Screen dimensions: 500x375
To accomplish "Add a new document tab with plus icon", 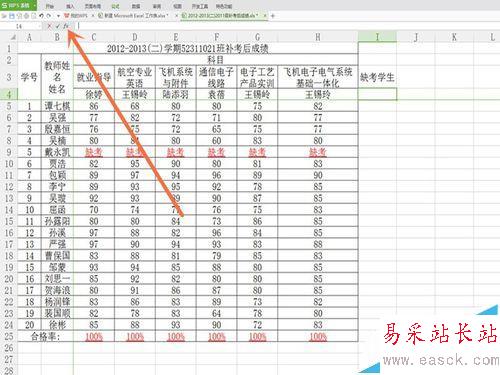I will (273, 16).
